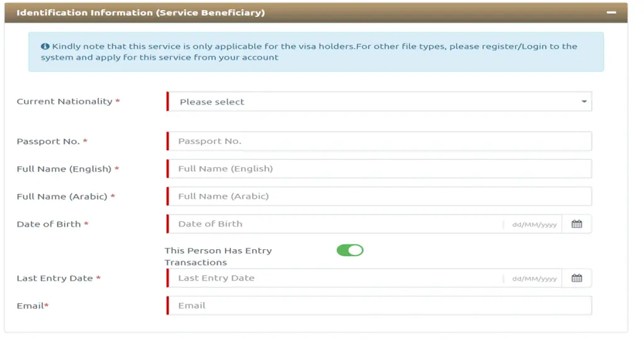Open the Current Nationality dropdown

[379, 101]
